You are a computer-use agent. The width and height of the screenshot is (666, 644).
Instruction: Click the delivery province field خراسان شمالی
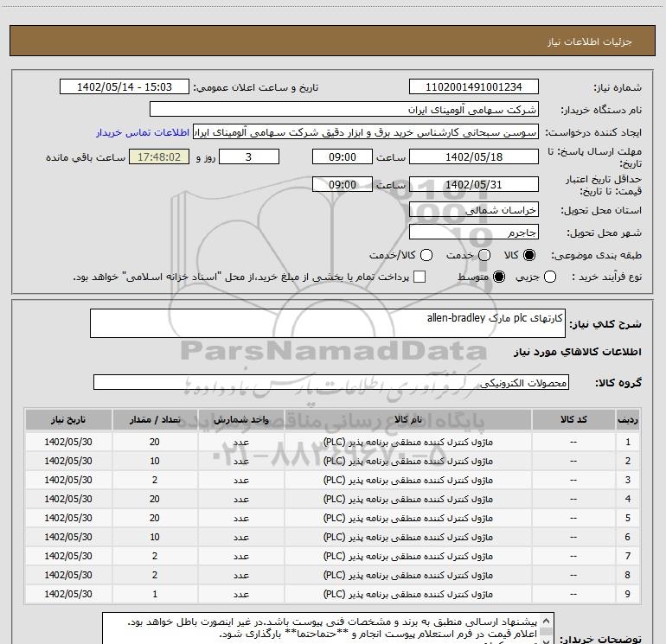(x=473, y=210)
